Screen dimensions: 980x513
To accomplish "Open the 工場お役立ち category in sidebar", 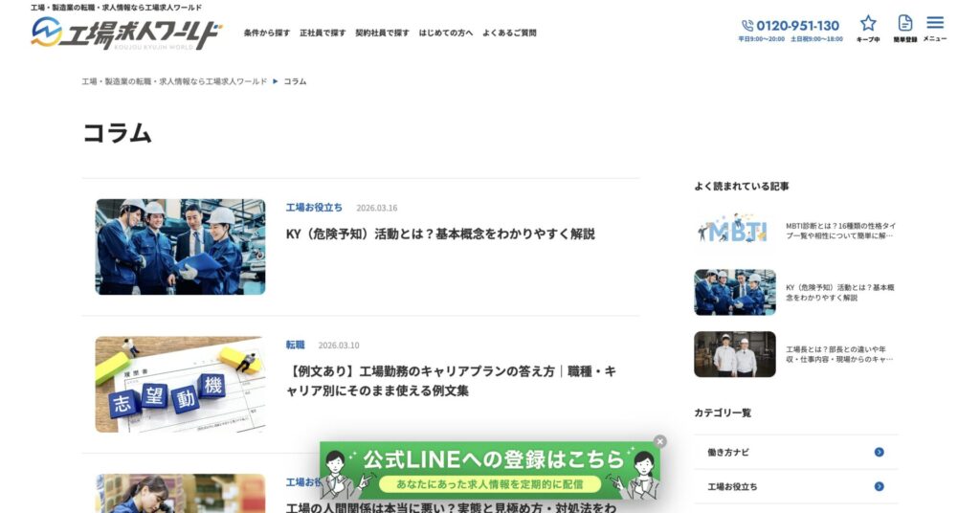I will click(x=795, y=487).
